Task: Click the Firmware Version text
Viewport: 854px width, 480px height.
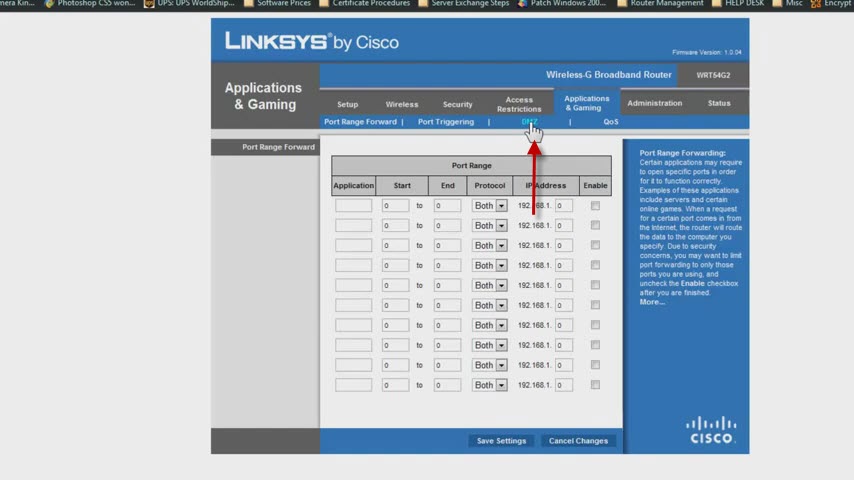Action: pos(706,52)
